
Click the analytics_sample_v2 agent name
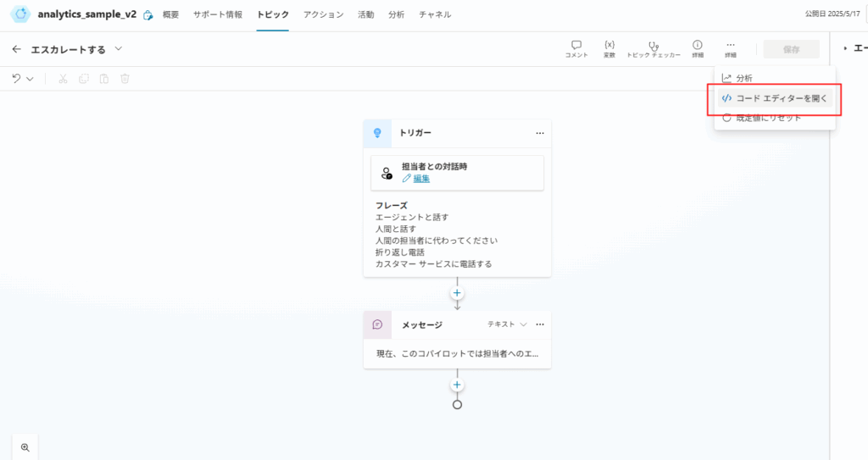[87, 14]
